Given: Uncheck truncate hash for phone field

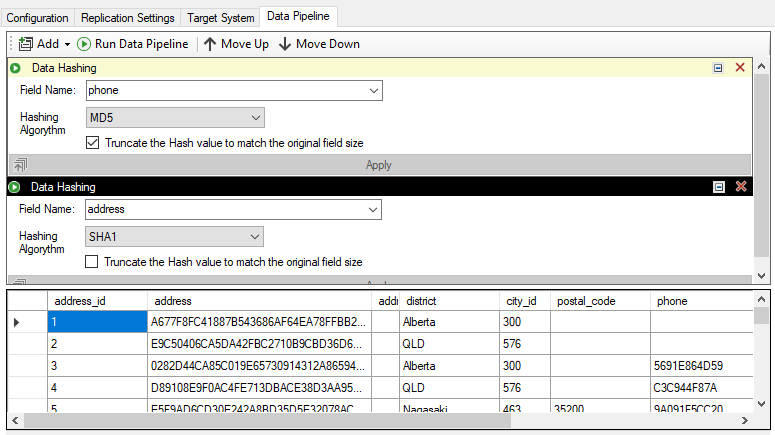Looking at the screenshot, I should point(93,143).
